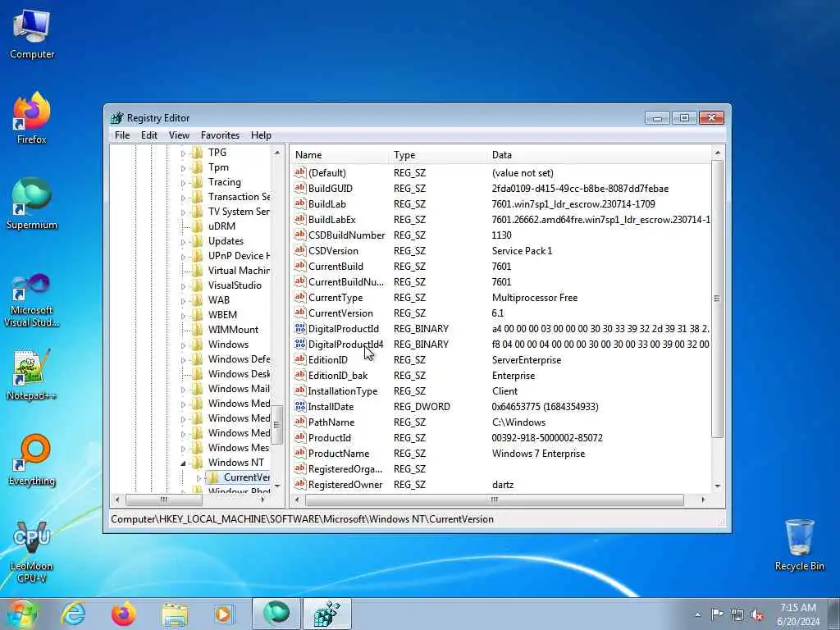Click the registry path in status bar
Image resolution: width=840 pixels, height=630 pixels.
302,518
